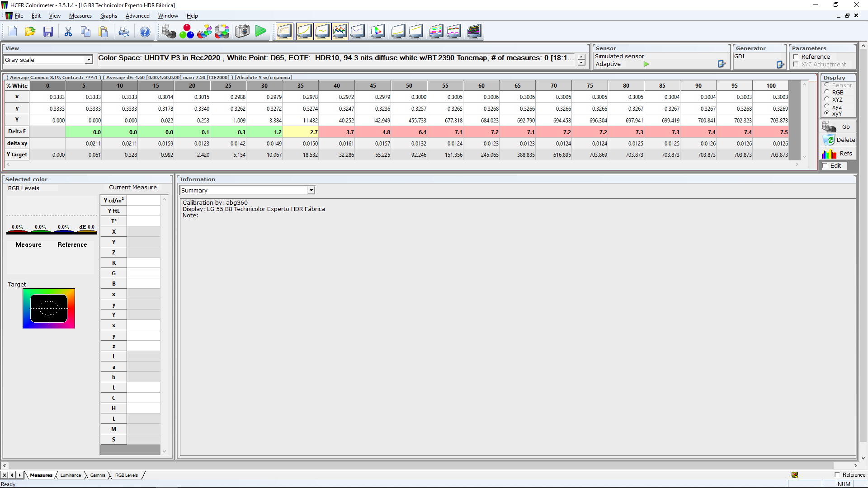Click the Target color gamut swatch
The width and height of the screenshot is (868, 488).
pos(49,309)
